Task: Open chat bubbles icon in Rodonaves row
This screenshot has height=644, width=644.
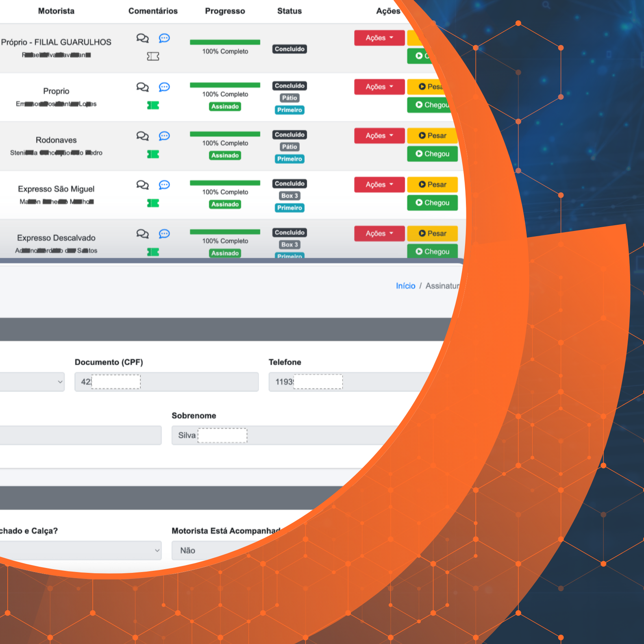Action: pos(142,136)
